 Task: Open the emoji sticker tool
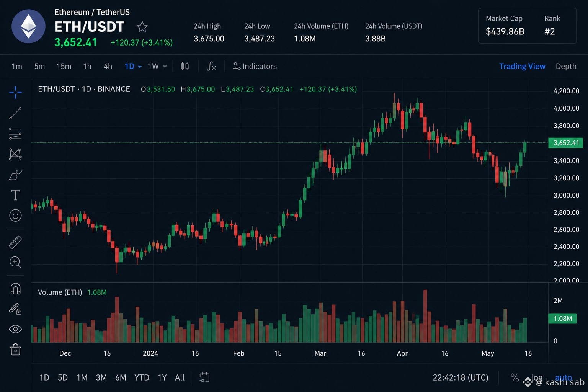click(15, 216)
